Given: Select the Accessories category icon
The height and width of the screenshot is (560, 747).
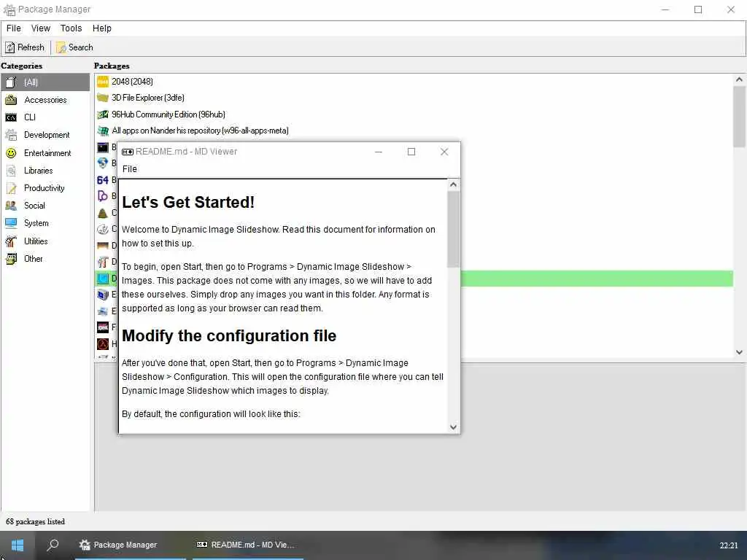Looking at the screenshot, I should point(11,100).
